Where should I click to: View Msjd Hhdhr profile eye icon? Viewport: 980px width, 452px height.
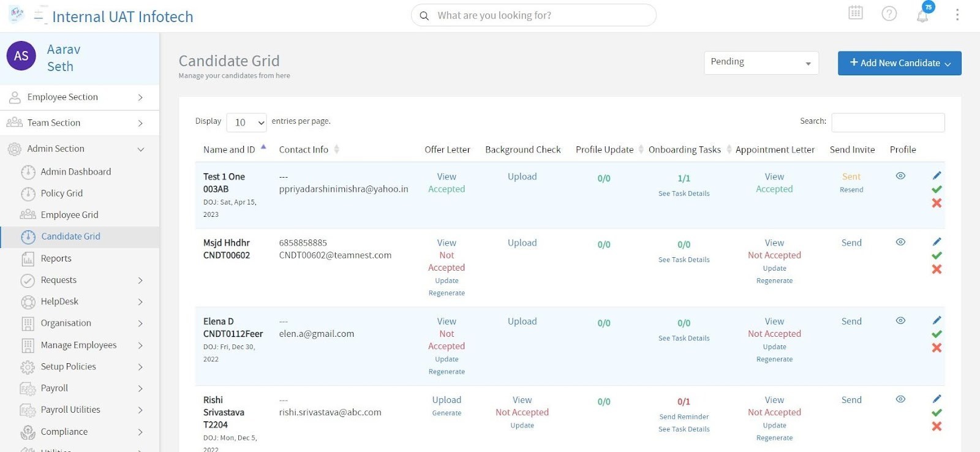(900, 242)
